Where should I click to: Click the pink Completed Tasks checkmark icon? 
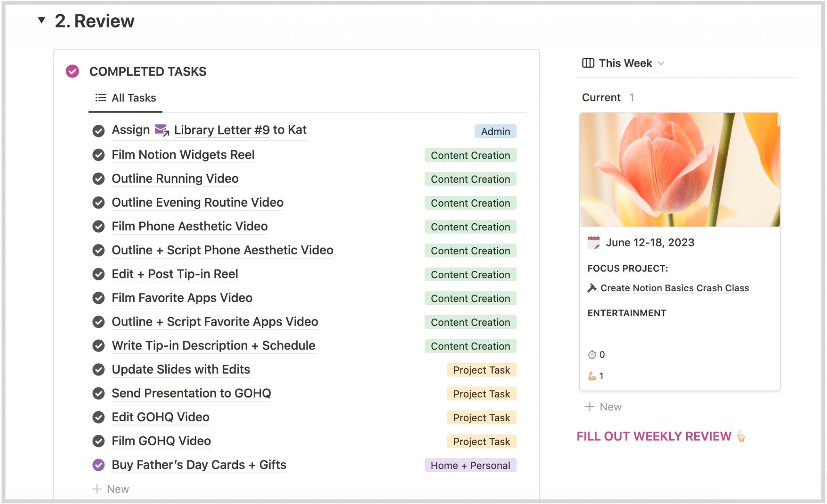(72, 71)
